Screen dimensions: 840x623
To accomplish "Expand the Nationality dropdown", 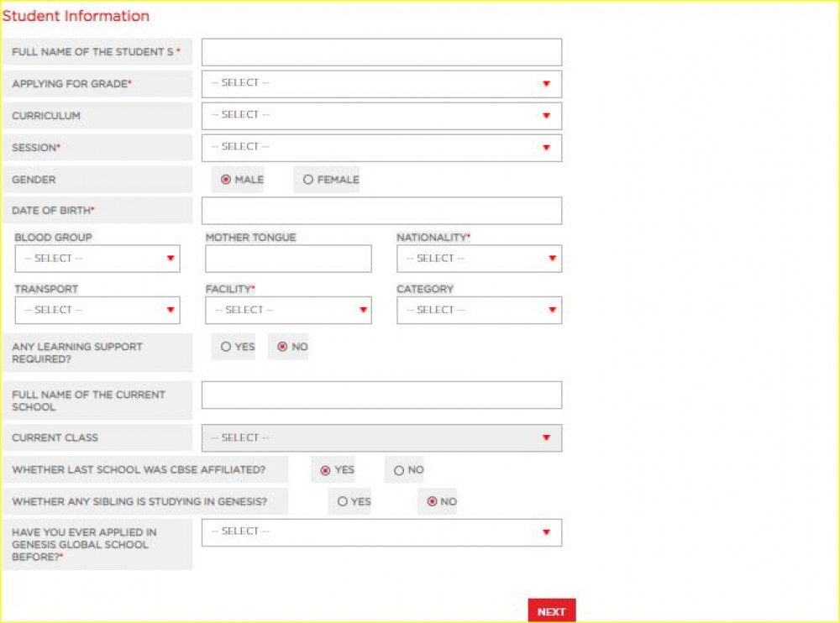I will coord(479,259).
